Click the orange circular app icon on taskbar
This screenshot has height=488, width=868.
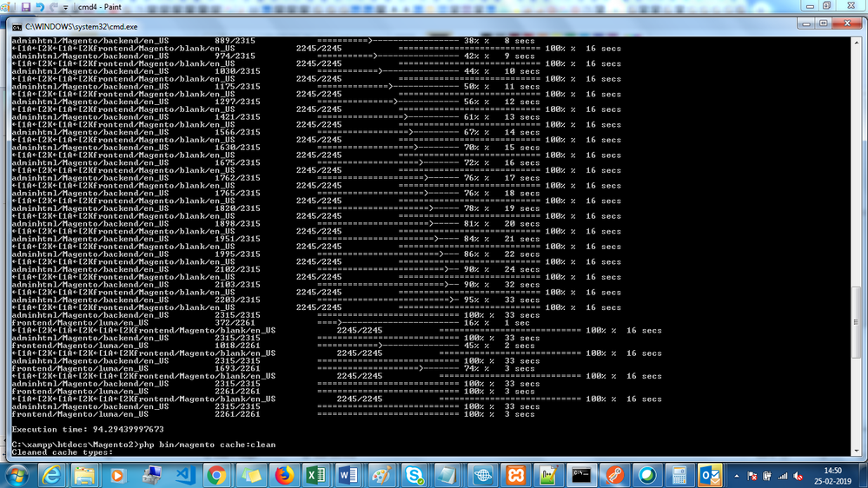pos(614,475)
